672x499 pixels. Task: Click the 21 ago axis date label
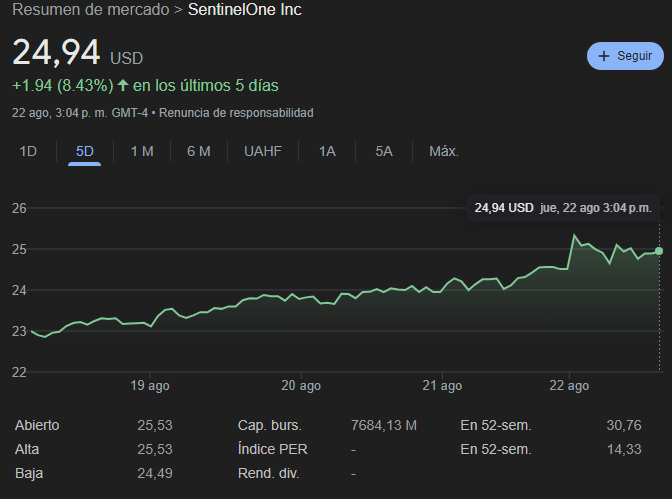coord(442,385)
